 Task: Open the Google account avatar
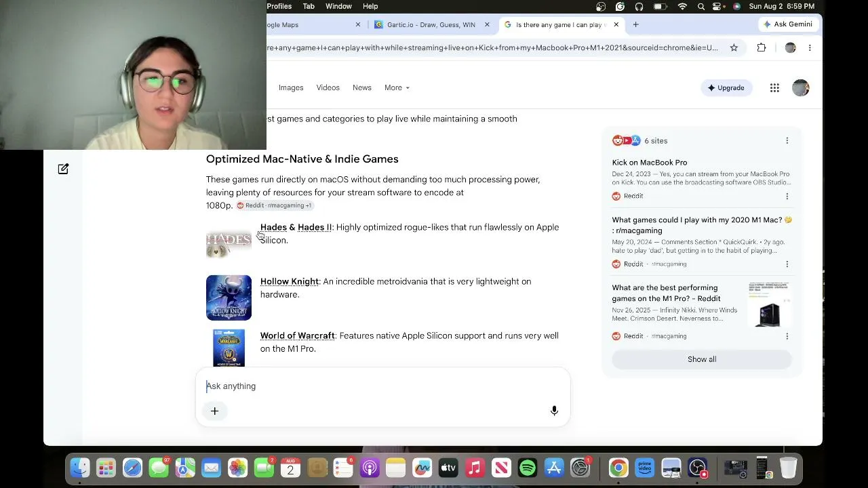pyautogui.click(x=801, y=87)
